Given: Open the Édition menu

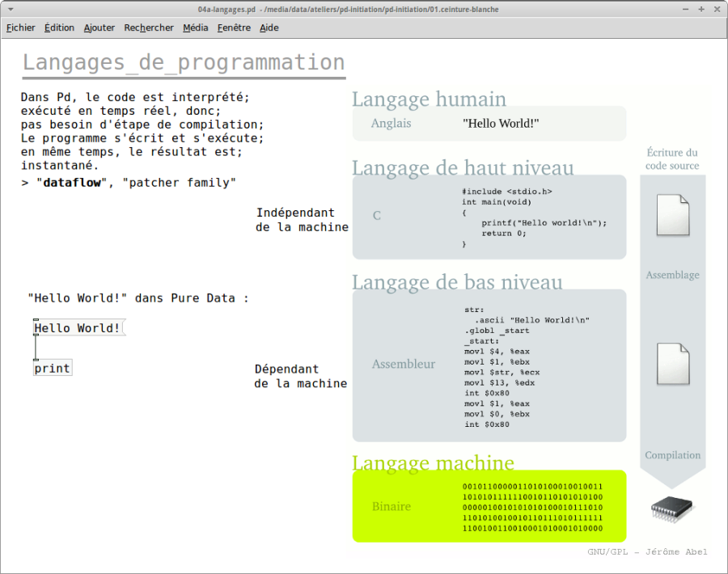Looking at the screenshot, I should click(59, 27).
